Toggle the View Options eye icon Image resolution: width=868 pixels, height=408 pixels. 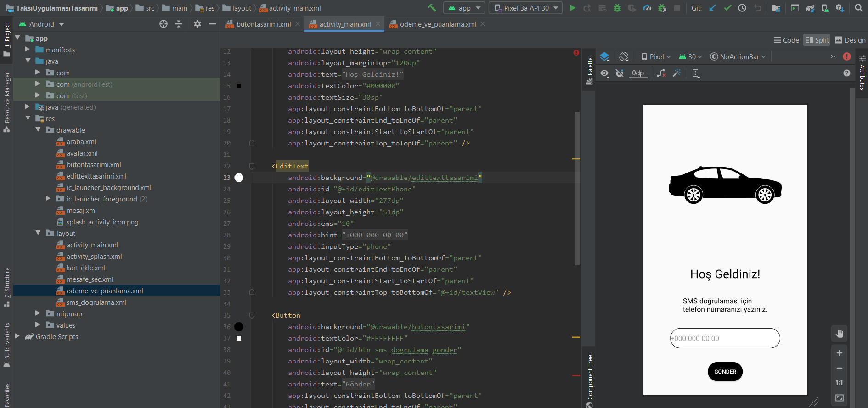(x=605, y=73)
